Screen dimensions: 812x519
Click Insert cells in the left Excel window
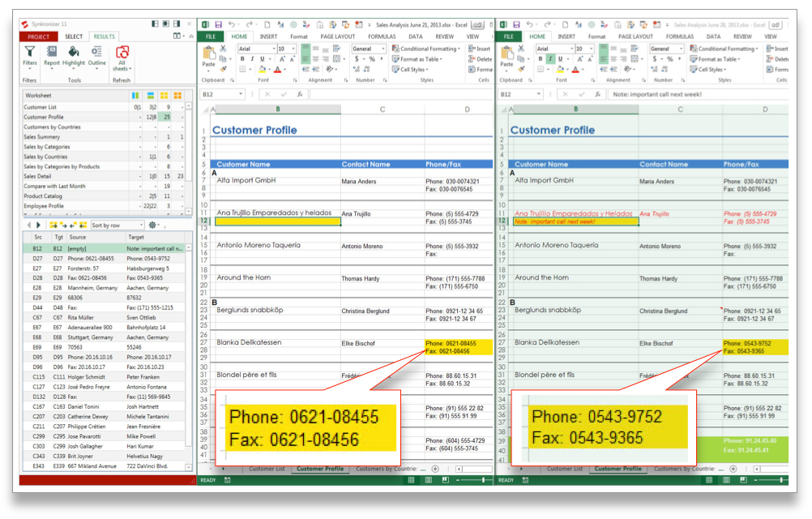click(480, 49)
